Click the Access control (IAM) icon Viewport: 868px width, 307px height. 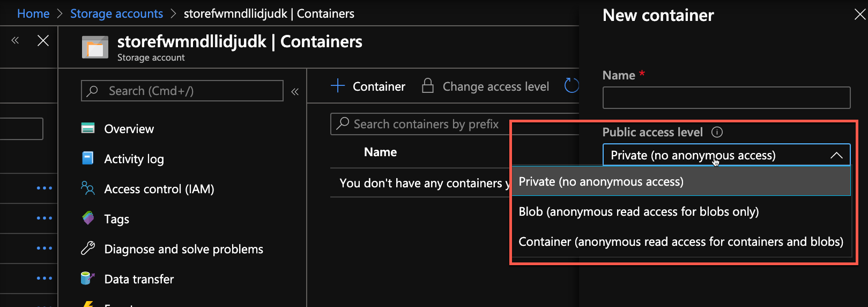pyautogui.click(x=88, y=188)
